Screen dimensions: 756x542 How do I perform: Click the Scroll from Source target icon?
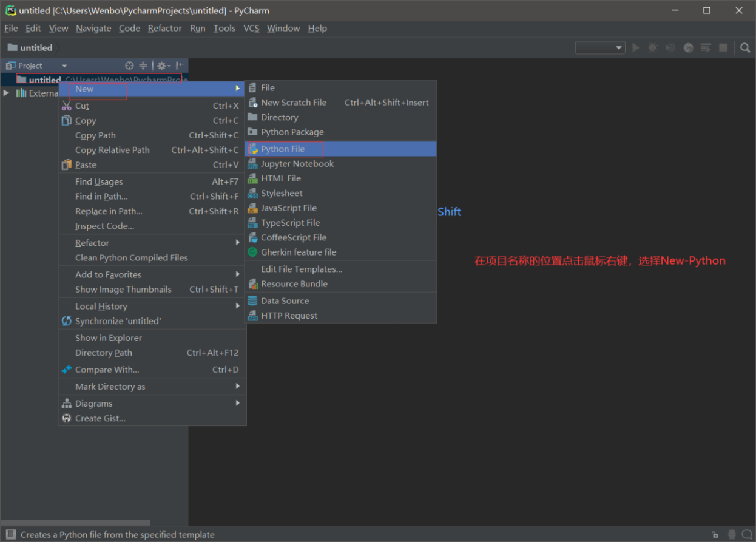[129, 66]
